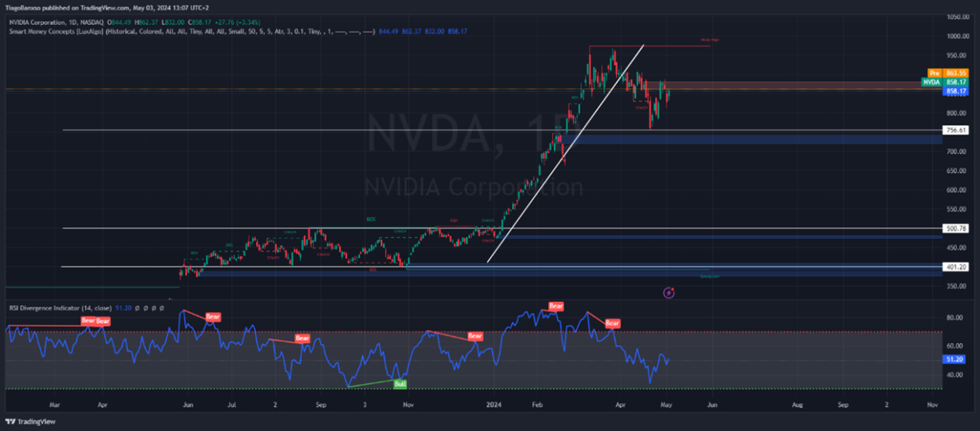This screenshot has height=431, width=980.
Task: Click the 700.00 price axis tick
Action: [957, 152]
